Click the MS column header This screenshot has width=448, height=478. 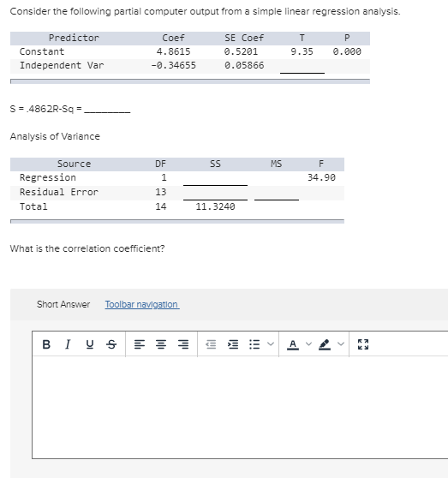pos(276,164)
